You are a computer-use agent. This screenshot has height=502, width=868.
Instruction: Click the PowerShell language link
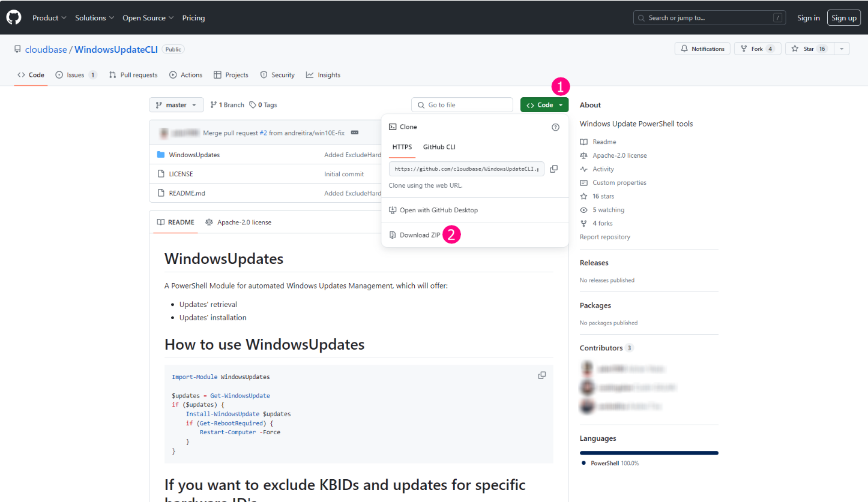[x=610, y=464]
